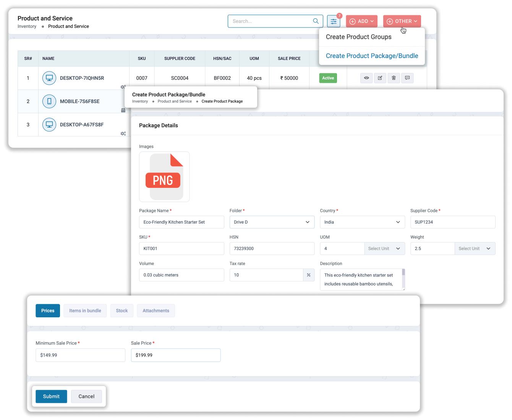
Task: Select the mobile device icon beside MOBILE-7S6F8SE
Action: 49,101
